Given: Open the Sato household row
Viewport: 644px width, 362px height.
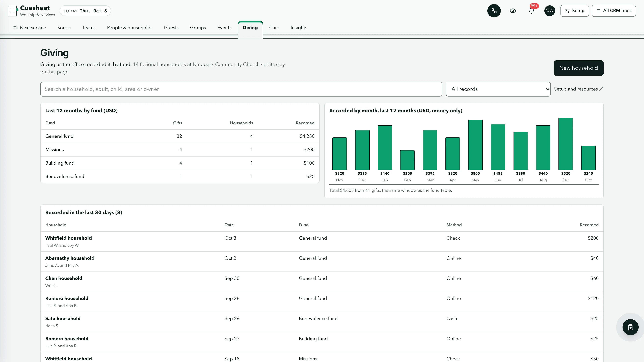Looking at the screenshot, I should [x=322, y=322].
